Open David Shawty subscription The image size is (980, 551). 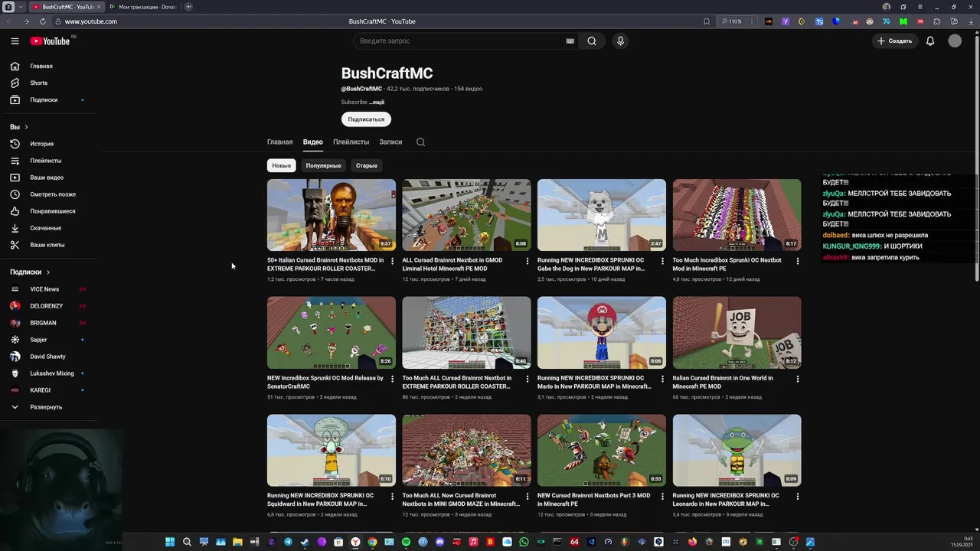pyautogui.click(x=49, y=357)
